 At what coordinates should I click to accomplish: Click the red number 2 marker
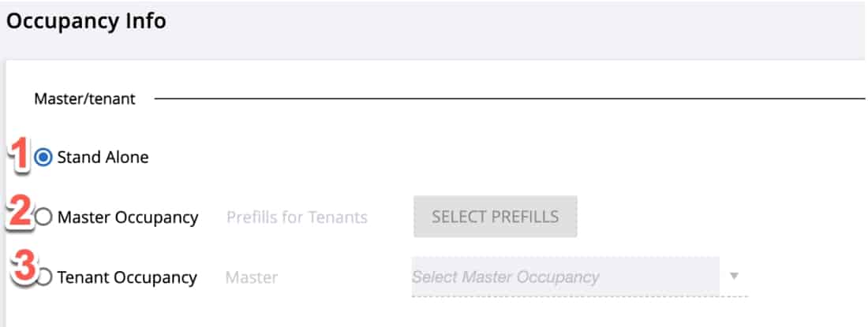click(x=19, y=214)
